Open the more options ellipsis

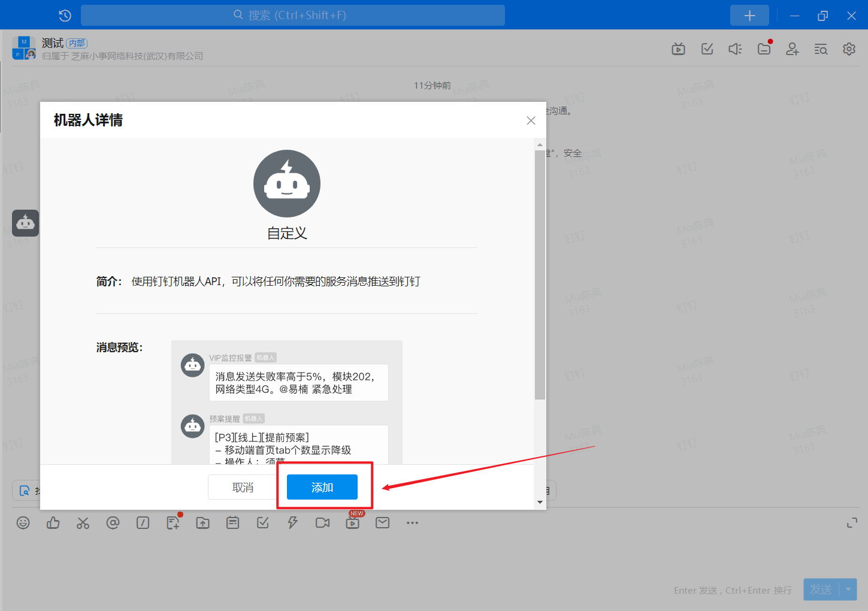click(x=412, y=523)
